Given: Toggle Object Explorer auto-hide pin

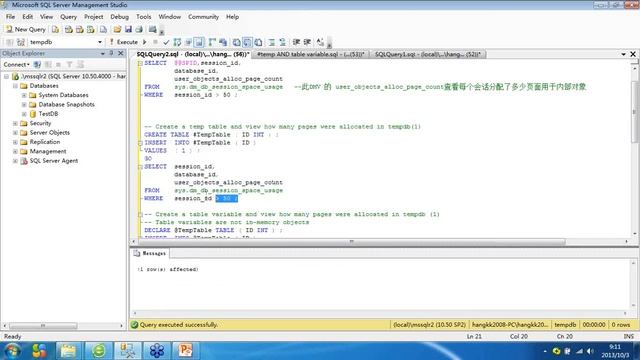Looking at the screenshot, I should point(111,53).
